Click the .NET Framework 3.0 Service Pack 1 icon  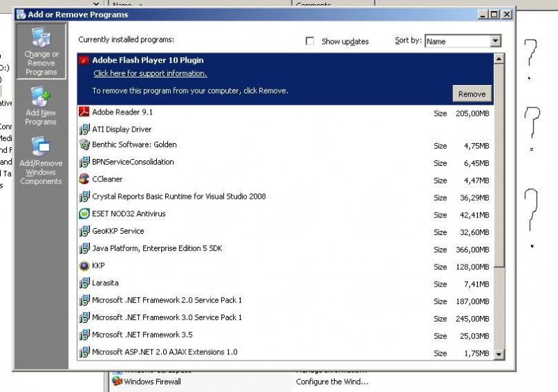pos(84,317)
